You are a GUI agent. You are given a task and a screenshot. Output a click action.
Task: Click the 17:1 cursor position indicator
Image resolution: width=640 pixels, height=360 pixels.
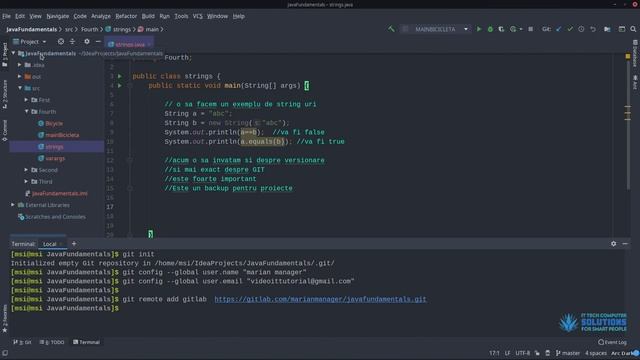pos(494,353)
